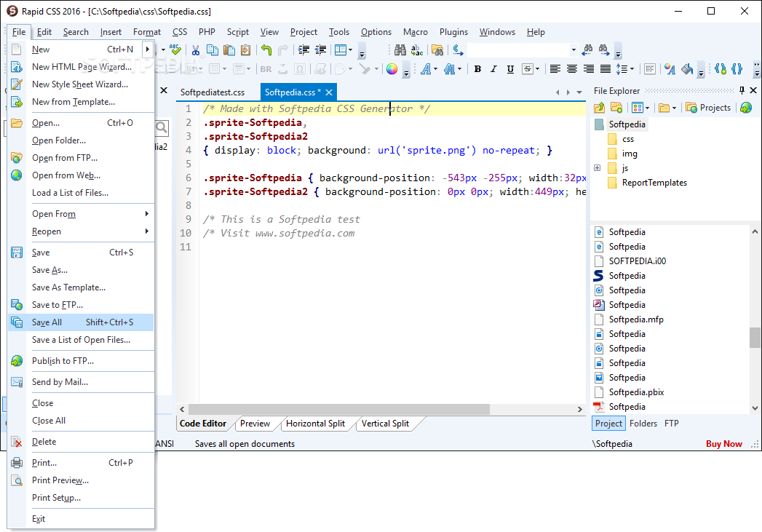Image resolution: width=762 pixels, height=532 pixels.
Task: Click the plain curly braces icon
Action: coord(737,69)
